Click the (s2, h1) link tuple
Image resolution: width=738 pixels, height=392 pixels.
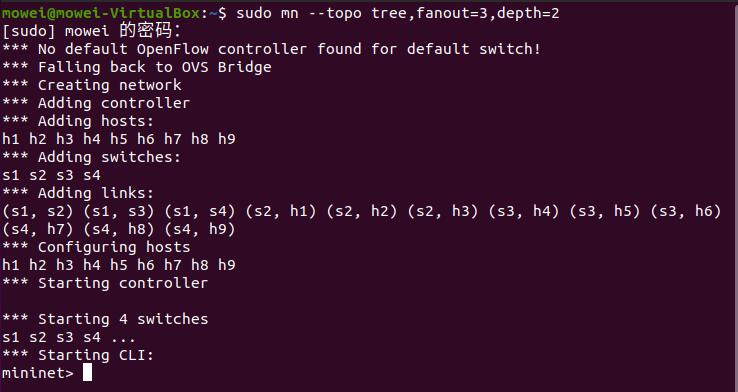tap(281, 211)
